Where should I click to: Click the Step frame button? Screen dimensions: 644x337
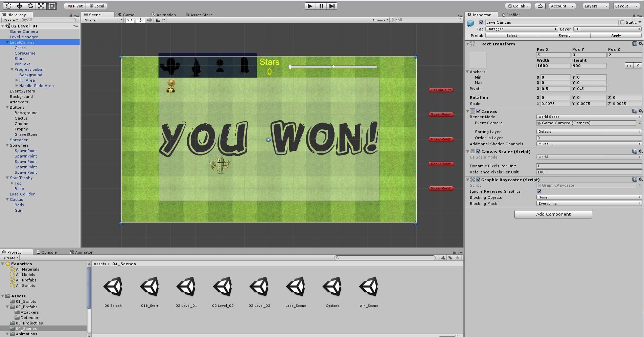coord(332,6)
